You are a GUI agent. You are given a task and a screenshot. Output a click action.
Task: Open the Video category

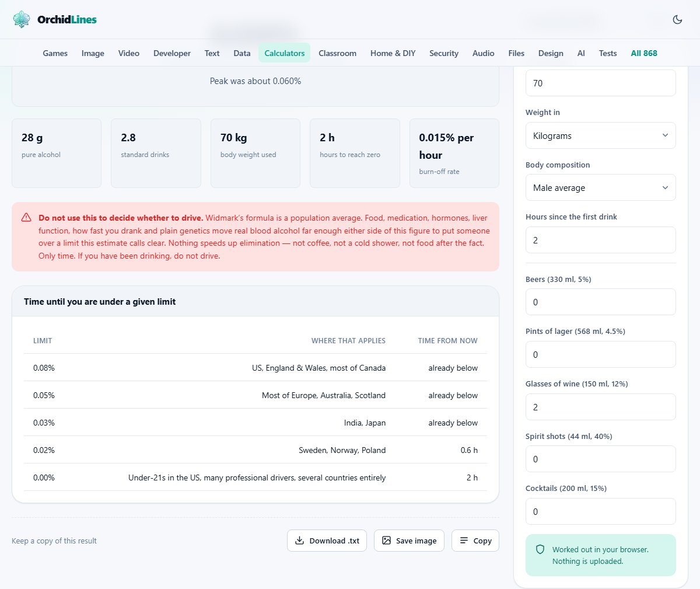click(x=129, y=53)
